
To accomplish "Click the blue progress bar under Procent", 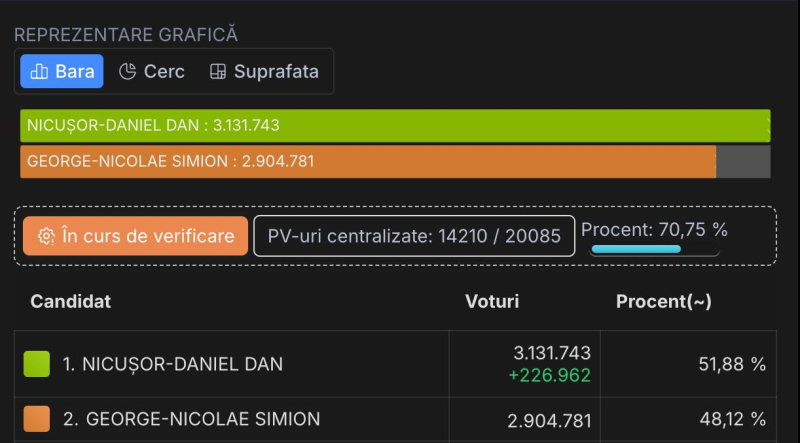I will (636, 249).
